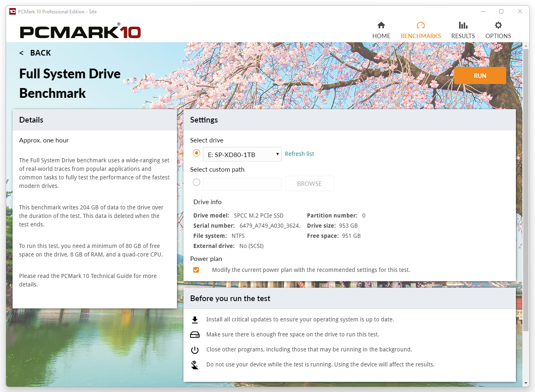Click the Free space 951 GB value
The image size is (535, 392).
(x=351, y=236)
